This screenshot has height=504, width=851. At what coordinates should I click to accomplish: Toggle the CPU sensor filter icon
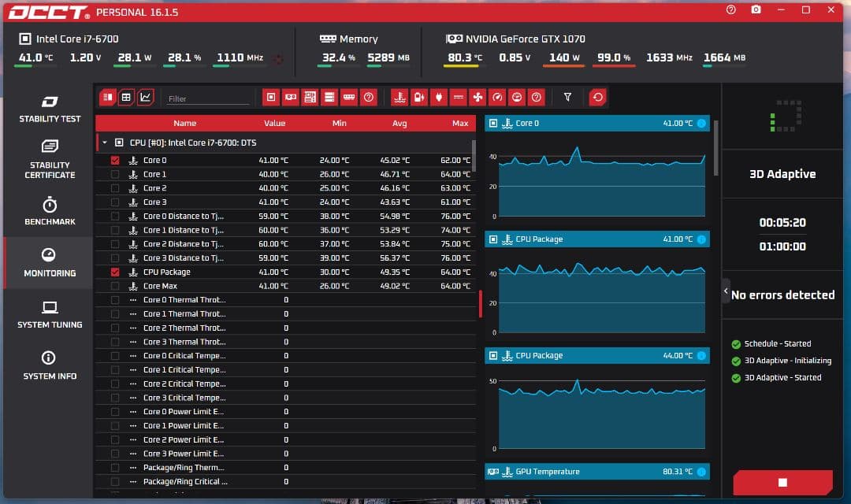tap(271, 97)
